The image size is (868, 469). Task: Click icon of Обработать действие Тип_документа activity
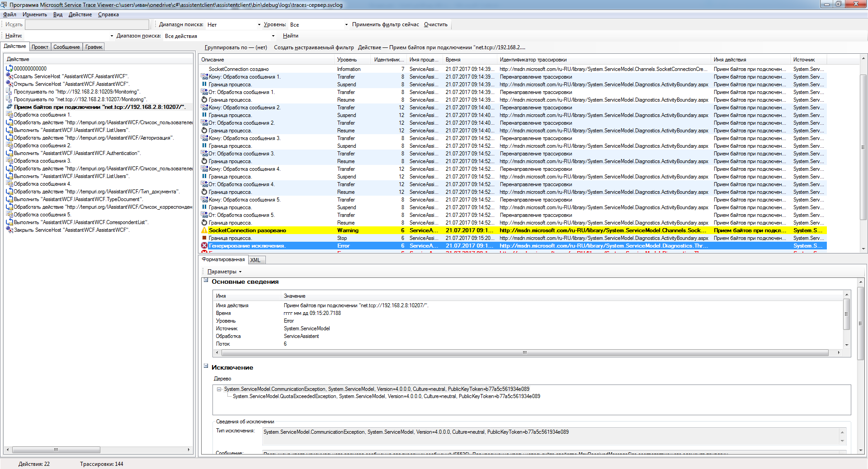(x=9, y=192)
